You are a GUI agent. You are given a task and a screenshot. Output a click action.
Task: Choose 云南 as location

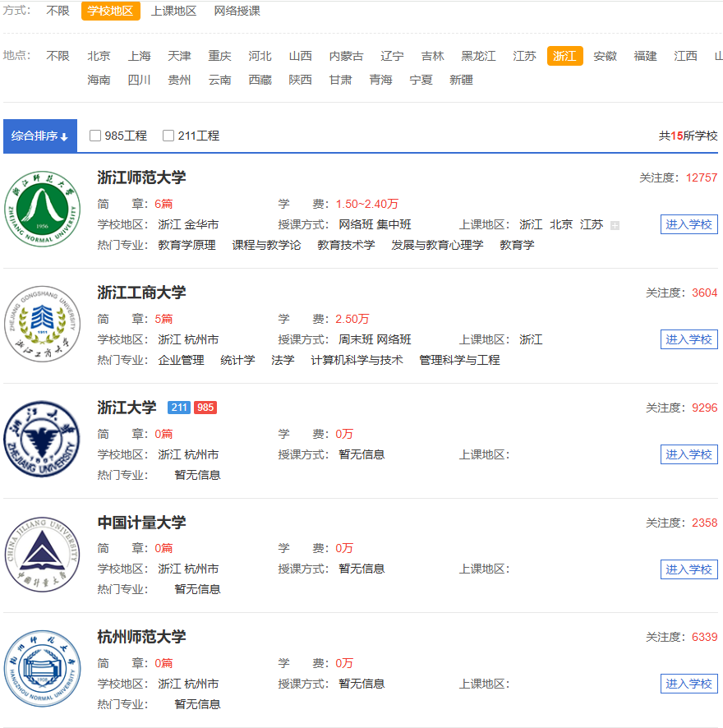point(219,80)
